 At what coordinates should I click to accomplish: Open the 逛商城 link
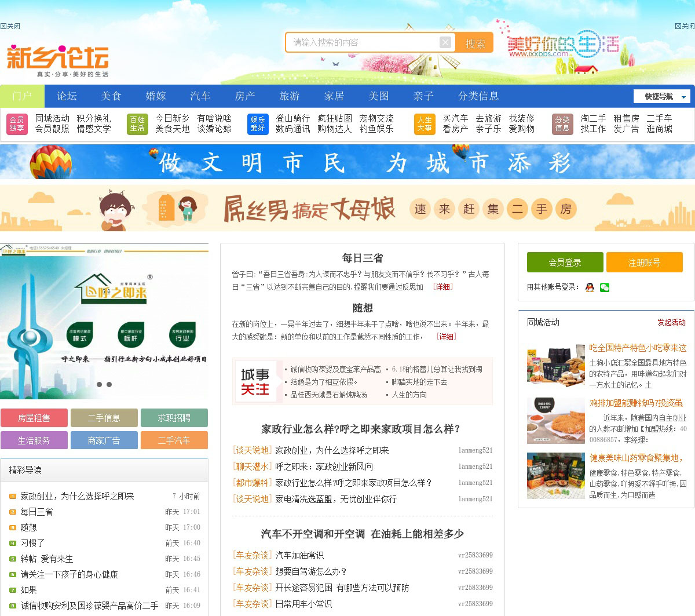659,129
